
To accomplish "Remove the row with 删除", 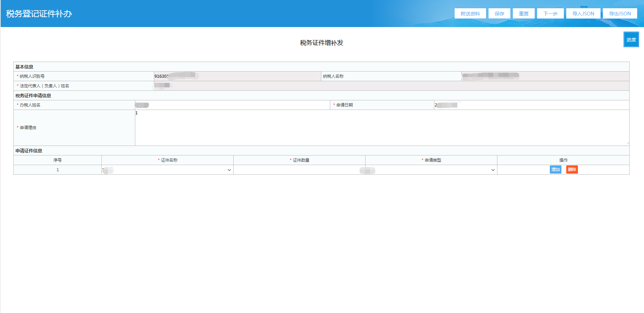I will click(x=572, y=170).
